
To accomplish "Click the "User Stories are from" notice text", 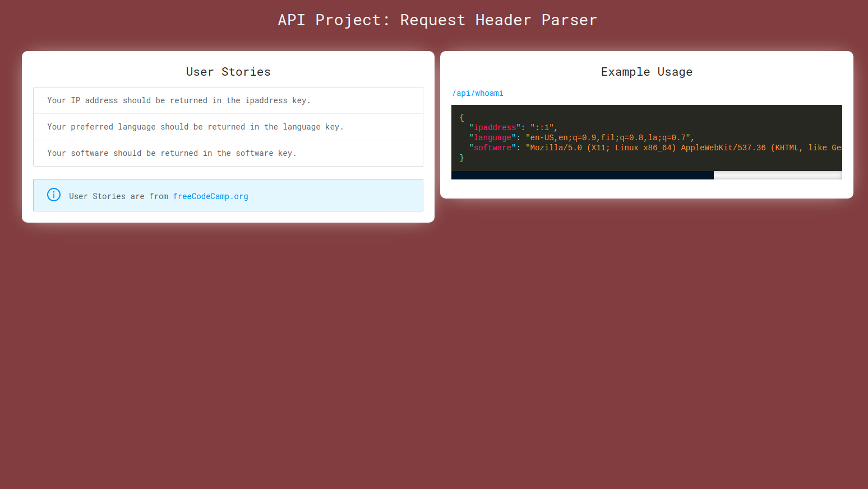I will [x=118, y=196].
